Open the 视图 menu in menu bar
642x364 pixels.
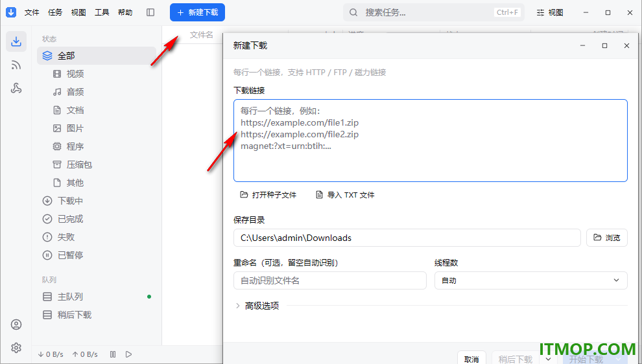[78, 13]
